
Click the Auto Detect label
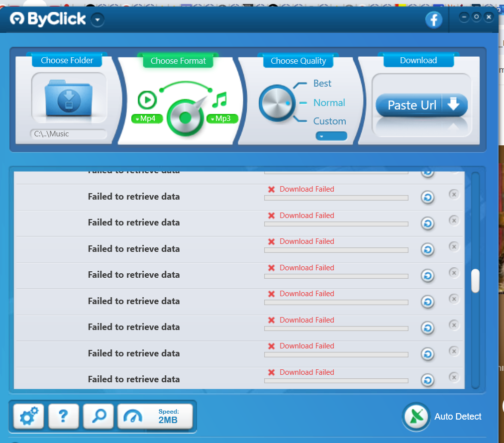tap(458, 417)
